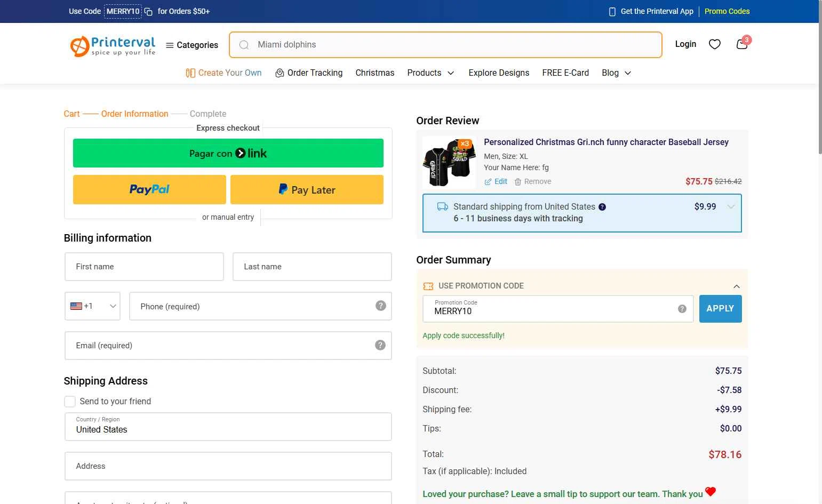Collapse the Use Promotion Code section
The height and width of the screenshot is (504, 822).
[x=736, y=286]
